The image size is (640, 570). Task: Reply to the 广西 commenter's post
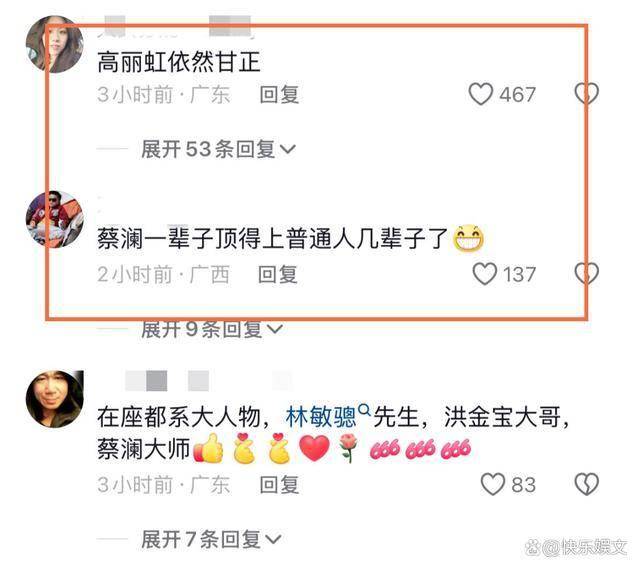click(278, 274)
